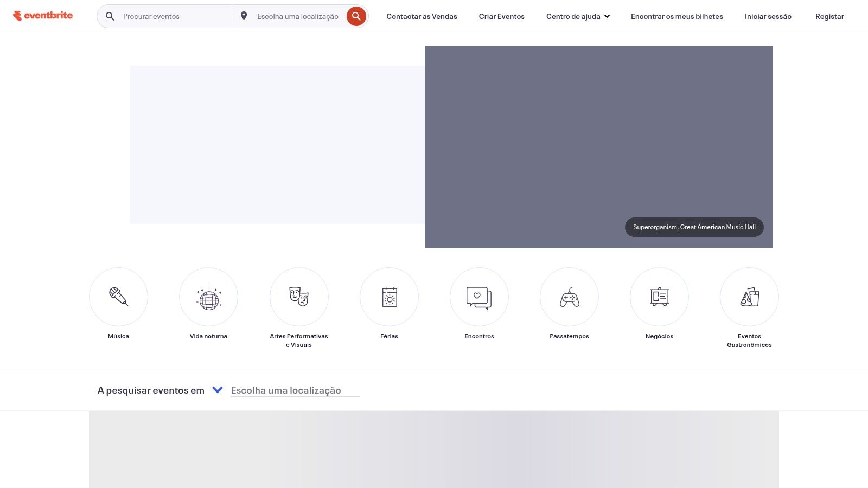Open the Criar Eventos menu item
Image resolution: width=868 pixels, height=488 pixels.
pyautogui.click(x=501, y=16)
